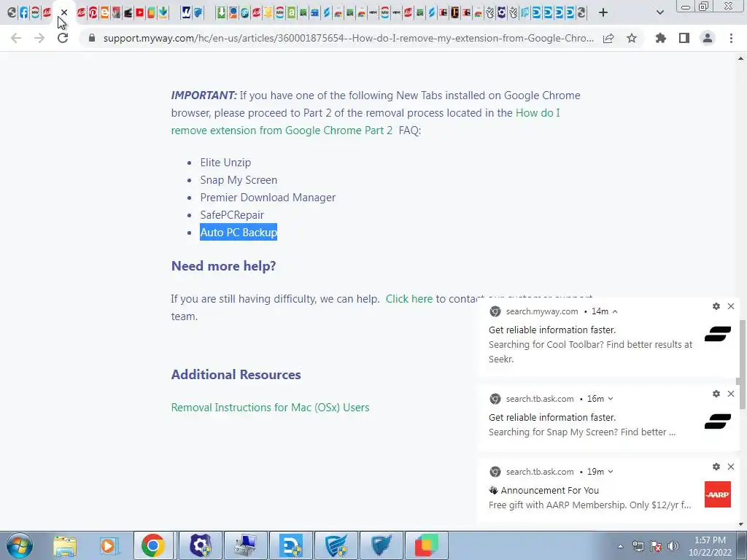Image resolution: width=747 pixels, height=560 pixels.
Task: Open Action Center flag icon
Action: [656, 546]
